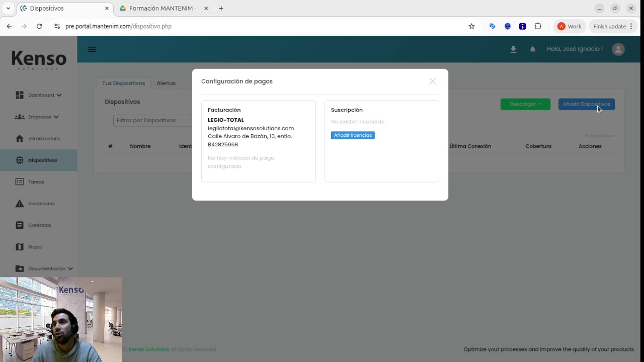Click the download icon in header
The image size is (644, 362).
(513, 49)
